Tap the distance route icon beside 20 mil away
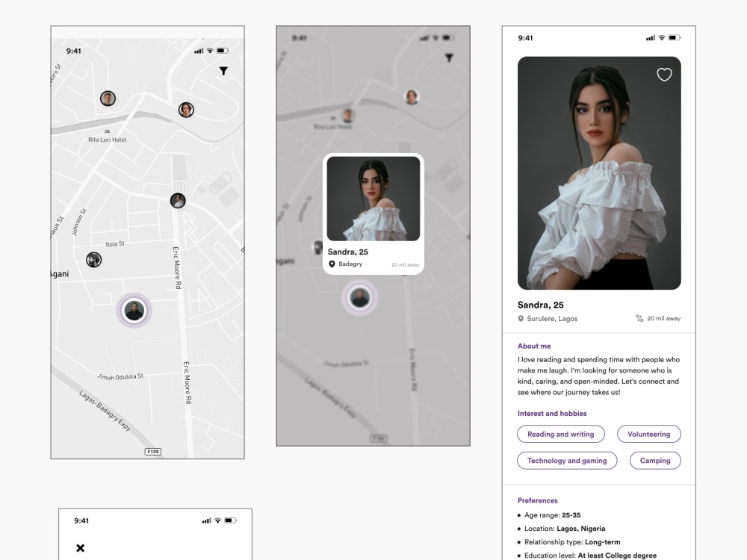 [x=639, y=318]
